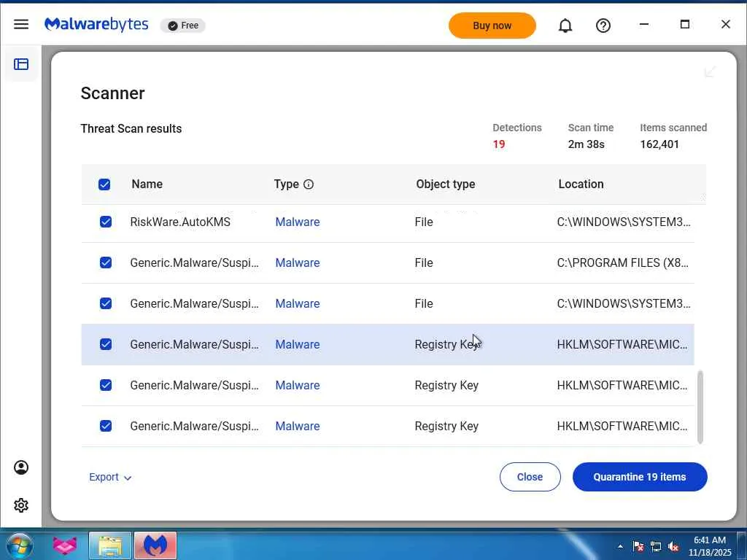Open the Malware link in the PROGRAM FILES row
Image resolution: width=747 pixels, height=560 pixels.
(x=298, y=262)
